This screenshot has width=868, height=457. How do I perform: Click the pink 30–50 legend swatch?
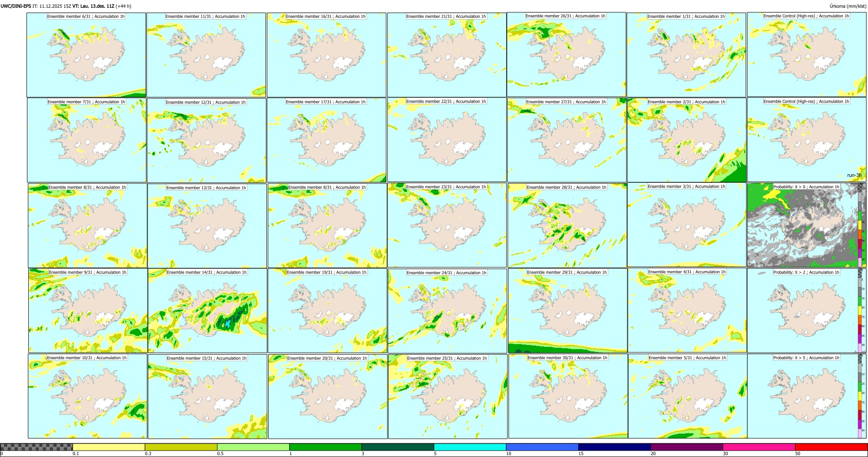[x=759, y=447]
